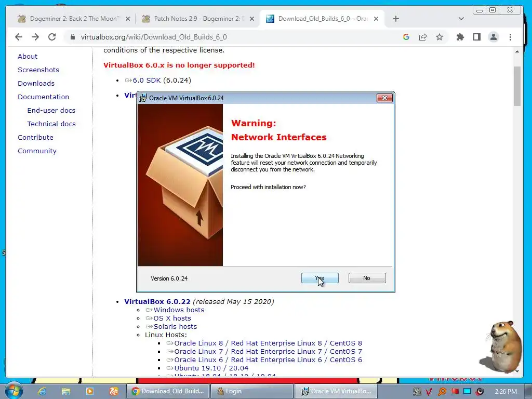Open the Windows Start button
This screenshot has width=532, height=399.
pyautogui.click(x=13, y=390)
